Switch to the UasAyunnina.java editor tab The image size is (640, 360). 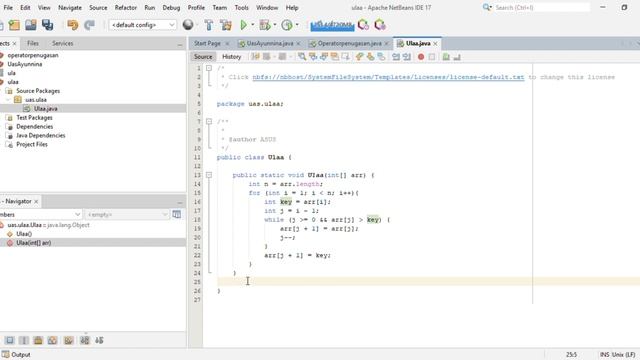point(270,43)
